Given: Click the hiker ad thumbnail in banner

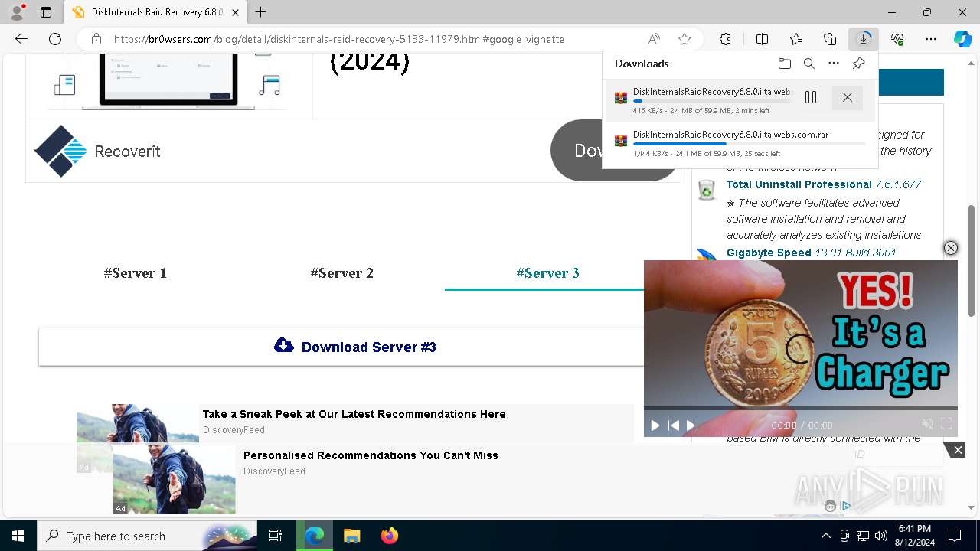Looking at the screenshot, I should click(x=175, y=480).
